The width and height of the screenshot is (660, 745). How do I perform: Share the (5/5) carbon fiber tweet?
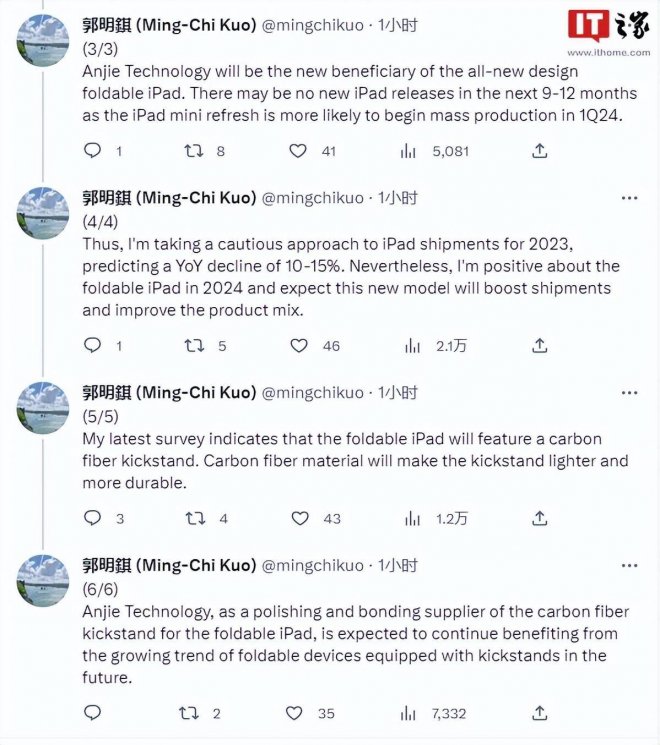[x=539, y=518]
